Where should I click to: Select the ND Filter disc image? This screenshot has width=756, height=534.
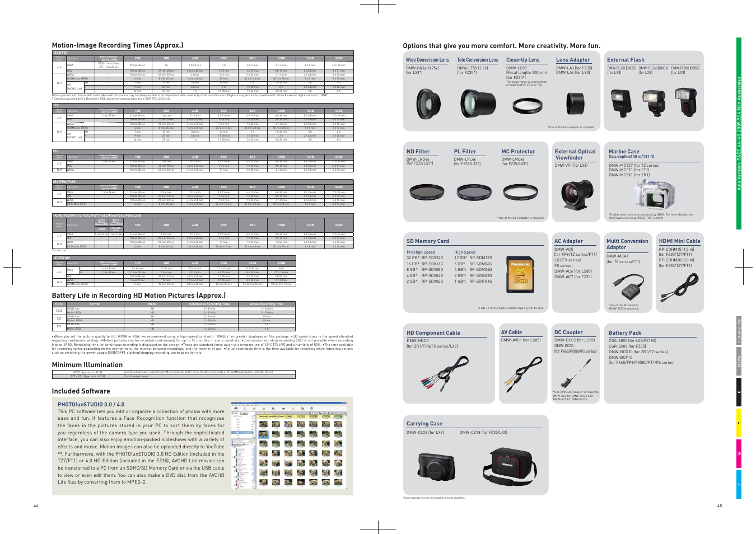427,193
